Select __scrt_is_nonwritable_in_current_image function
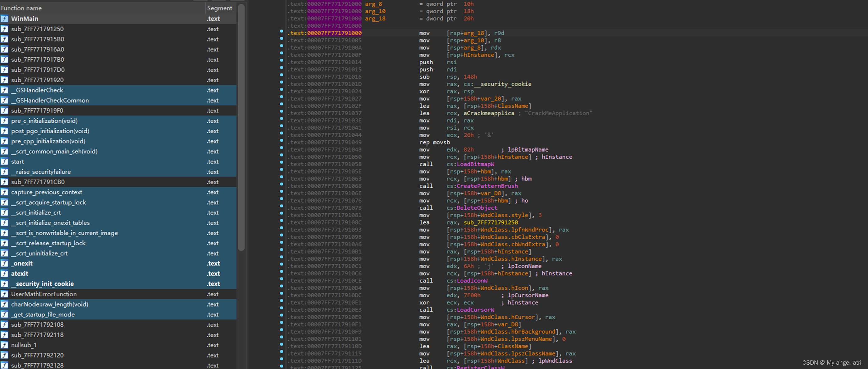The width and height of the screenshot is (868, 369). tap(118, 233)
